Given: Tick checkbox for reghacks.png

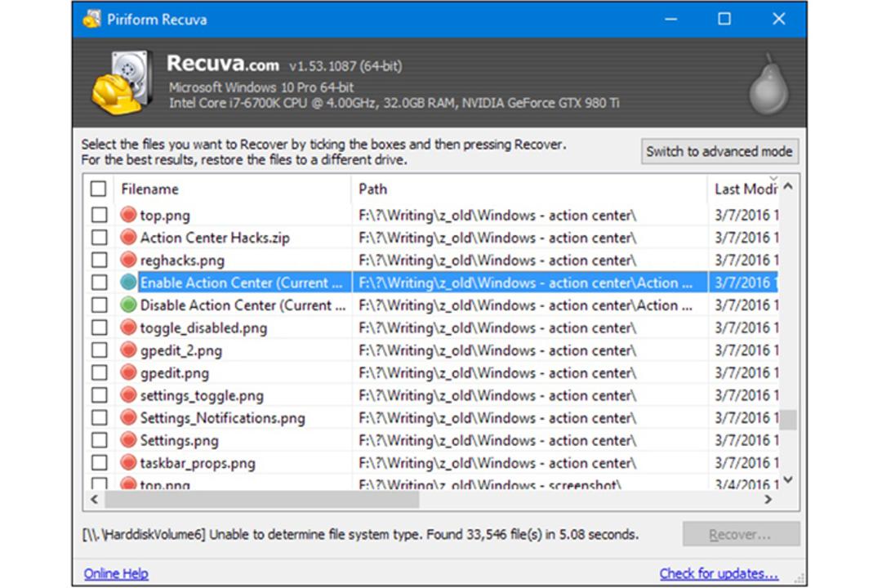Looking at the screenshot, I should tap(100, 260).
